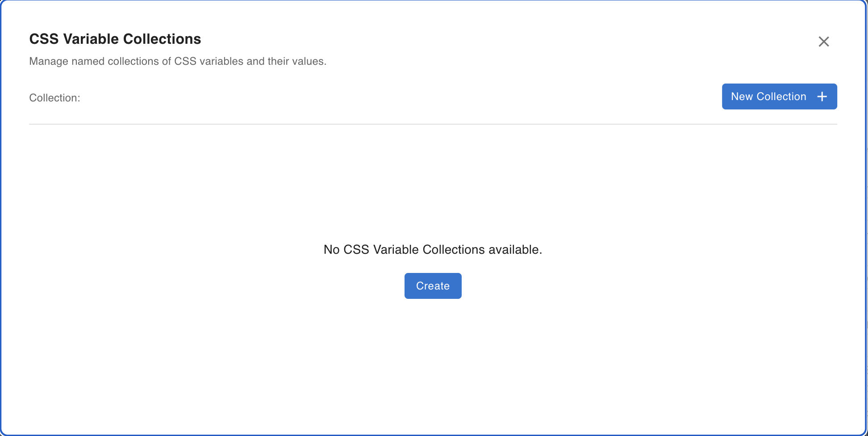Click the blue Create button

[433, 286]
